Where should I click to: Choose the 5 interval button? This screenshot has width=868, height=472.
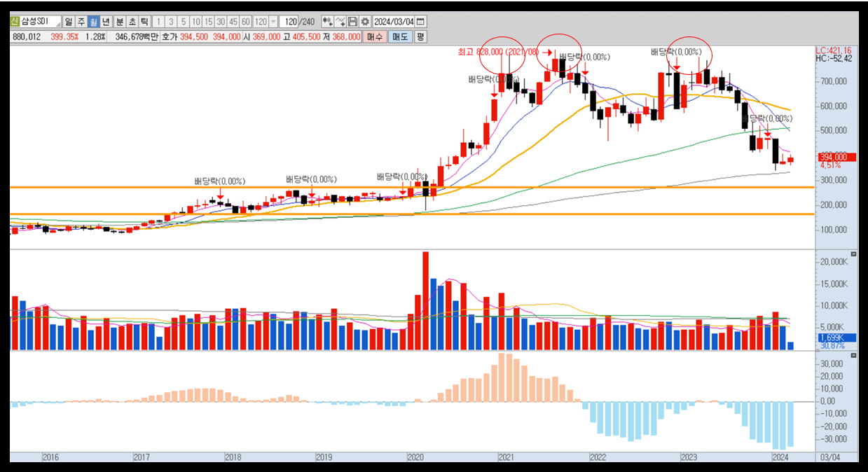[184, 22]
